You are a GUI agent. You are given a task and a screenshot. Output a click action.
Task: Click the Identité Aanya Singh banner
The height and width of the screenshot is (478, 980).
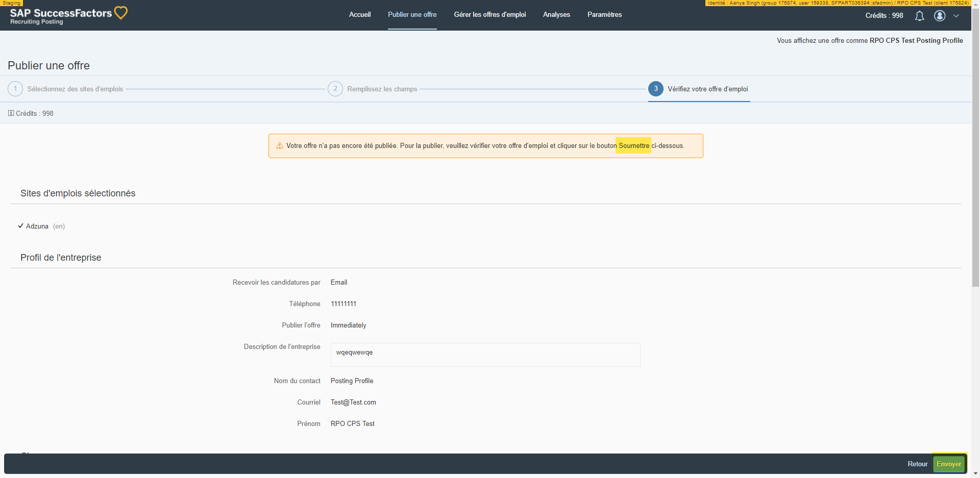point(838,3)
